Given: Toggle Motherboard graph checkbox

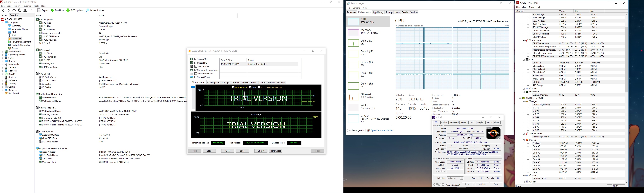Looking at the screenshot, I should tap(233, 87).
